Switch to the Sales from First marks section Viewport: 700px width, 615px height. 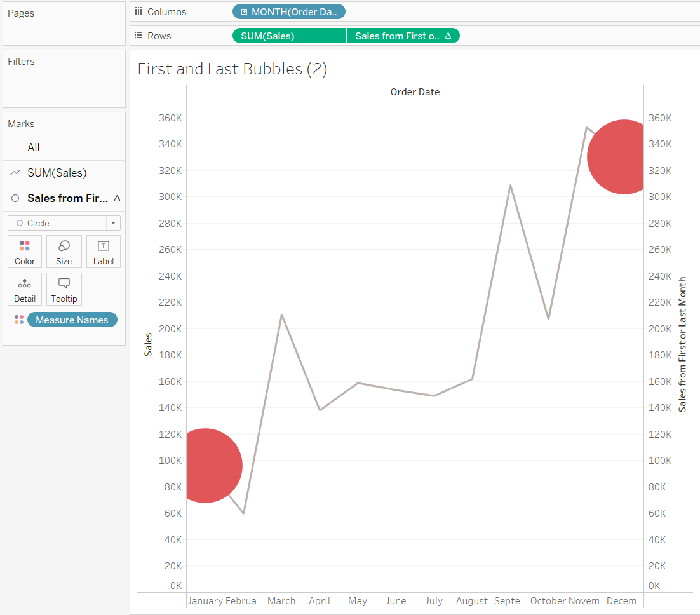[x=67, y=198]
